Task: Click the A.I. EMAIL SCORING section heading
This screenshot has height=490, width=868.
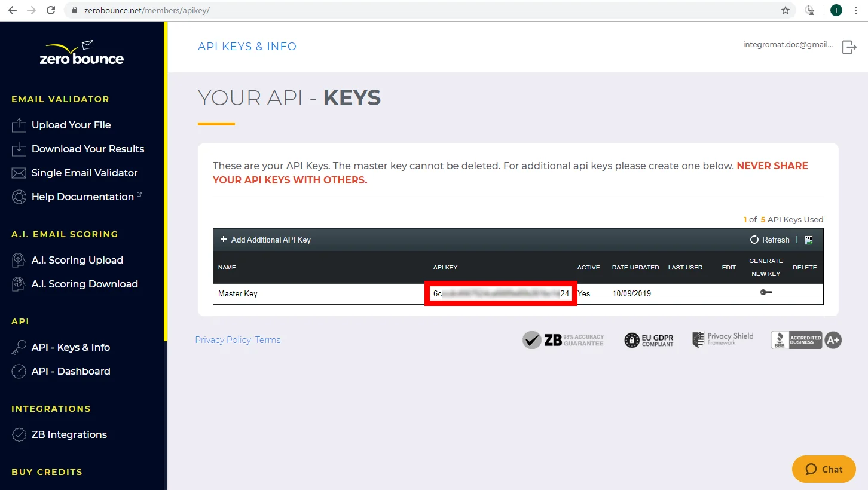Action: [65, 234]
